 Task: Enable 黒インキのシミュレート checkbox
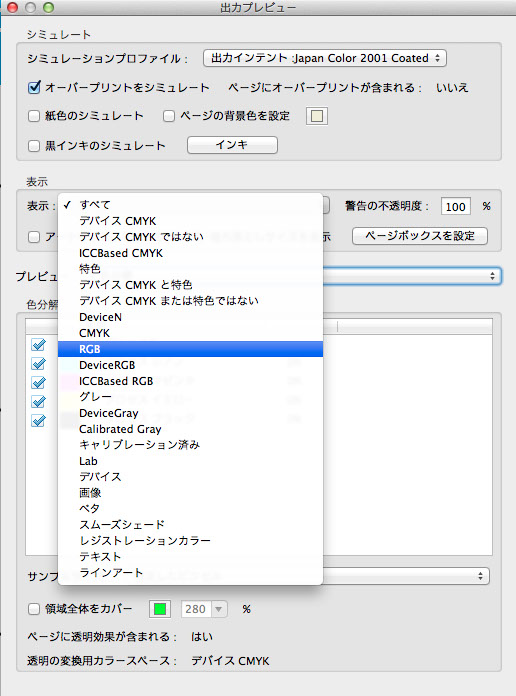point(34,146)
